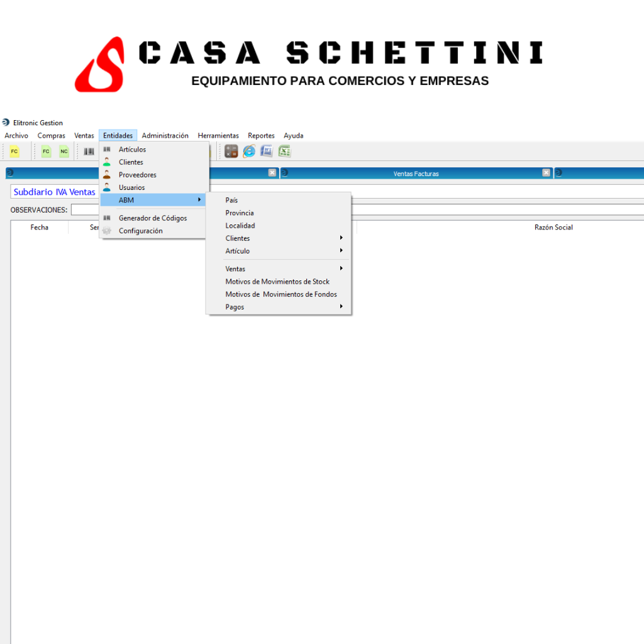This screenshot has height=644, width=644.
Task: Expand Artículo submenu under ABM
Action: pyautogui.click(x=279, y=251)
